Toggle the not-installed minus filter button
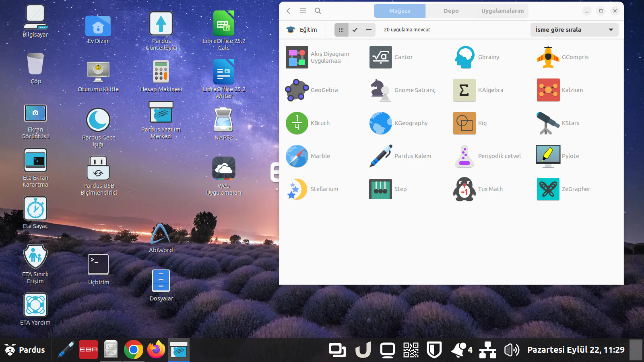The height and width of the screenshot is (362, 644). point(369,30)
